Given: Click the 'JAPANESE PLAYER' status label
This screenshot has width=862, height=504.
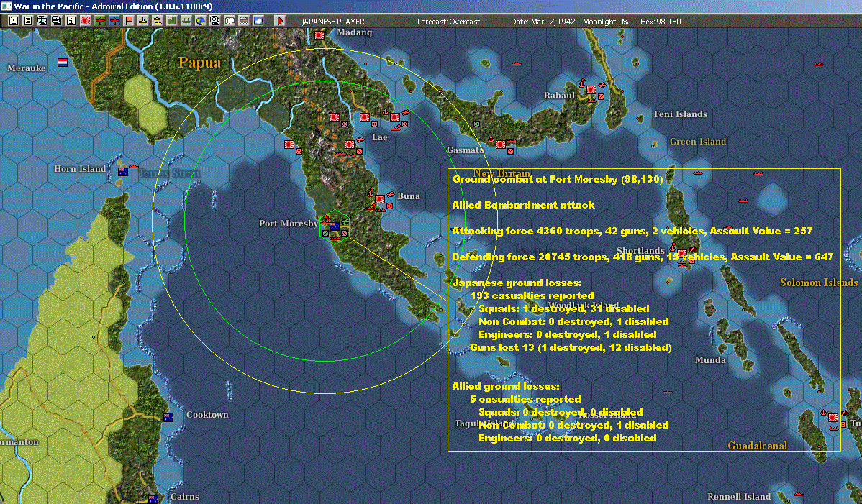Looking at the screenshot, I should point(333,22).
